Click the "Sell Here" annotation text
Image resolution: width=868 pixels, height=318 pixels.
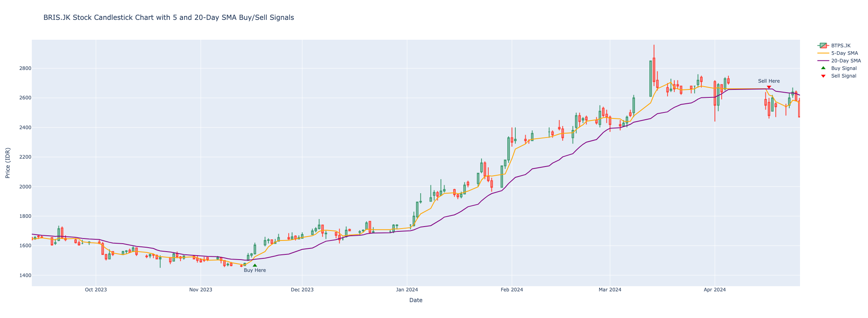point(769,81)
